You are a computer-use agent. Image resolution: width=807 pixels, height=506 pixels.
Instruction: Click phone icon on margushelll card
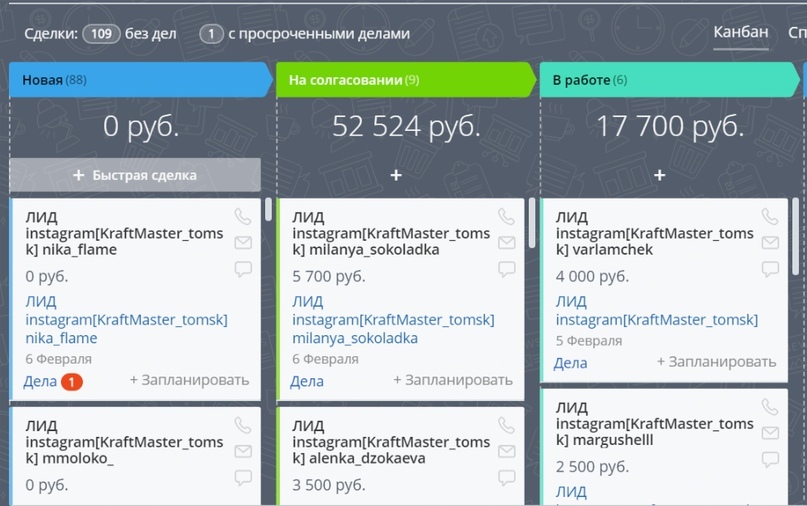click(x=770, y=407)
